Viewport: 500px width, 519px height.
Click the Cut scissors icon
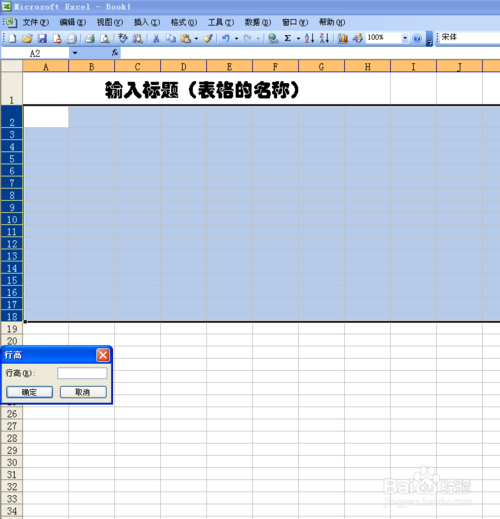156,39
